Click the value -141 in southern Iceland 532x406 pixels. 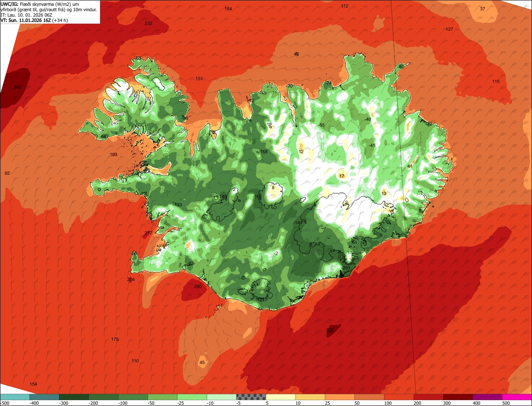coord(298,223)
